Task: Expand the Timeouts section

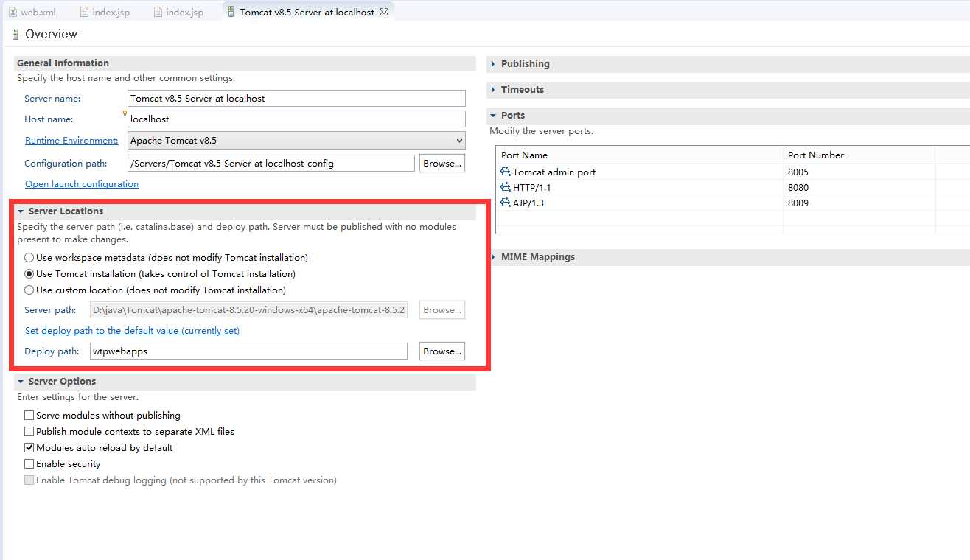Action: point(493,90)
